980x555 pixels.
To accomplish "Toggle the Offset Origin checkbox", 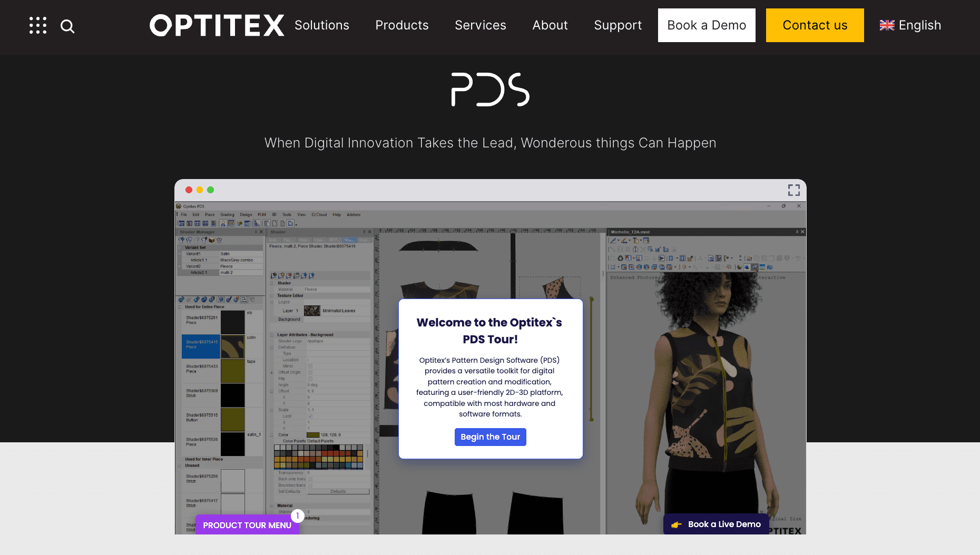I will tap(310, 372).
